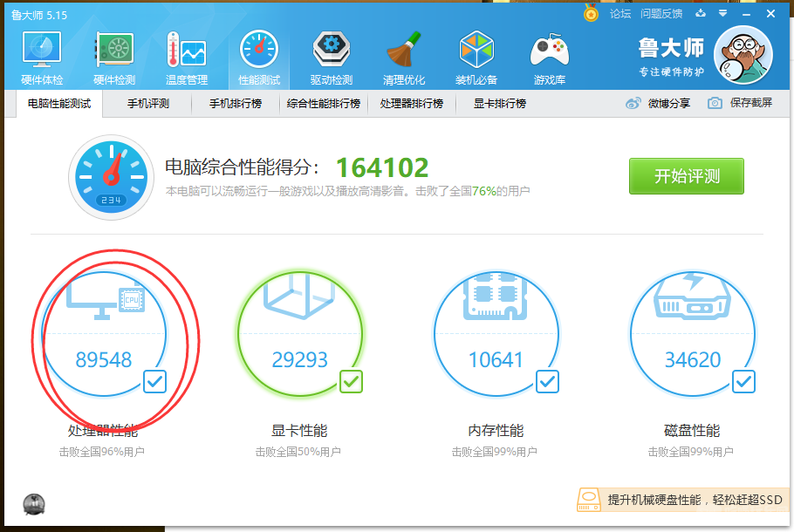Toggle the 内存性能 checkbox
This screenshot has height=532, width=794.
[x=547, y=382]
